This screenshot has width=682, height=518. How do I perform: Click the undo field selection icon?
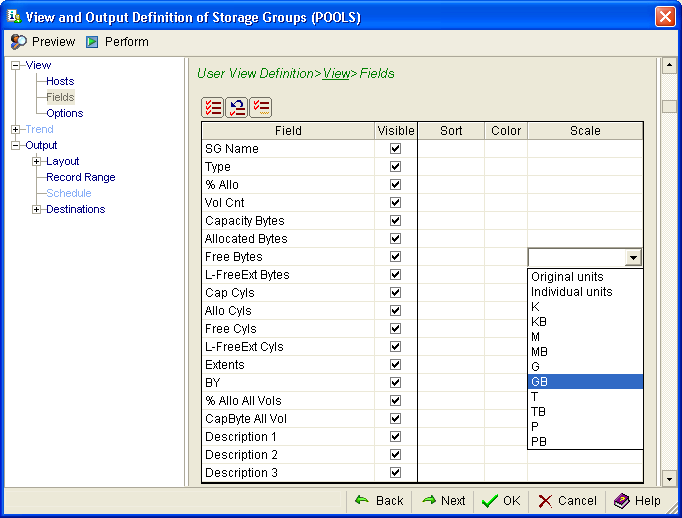coord(237,108)
